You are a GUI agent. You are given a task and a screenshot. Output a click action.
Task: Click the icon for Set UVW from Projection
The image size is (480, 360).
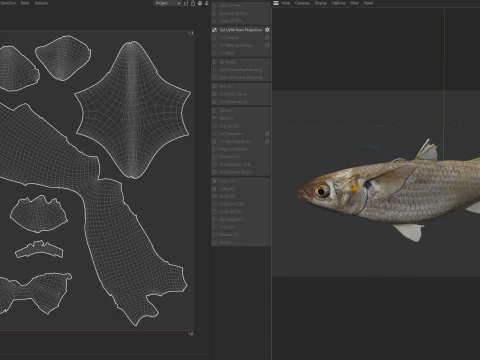[x=214, y=30]
